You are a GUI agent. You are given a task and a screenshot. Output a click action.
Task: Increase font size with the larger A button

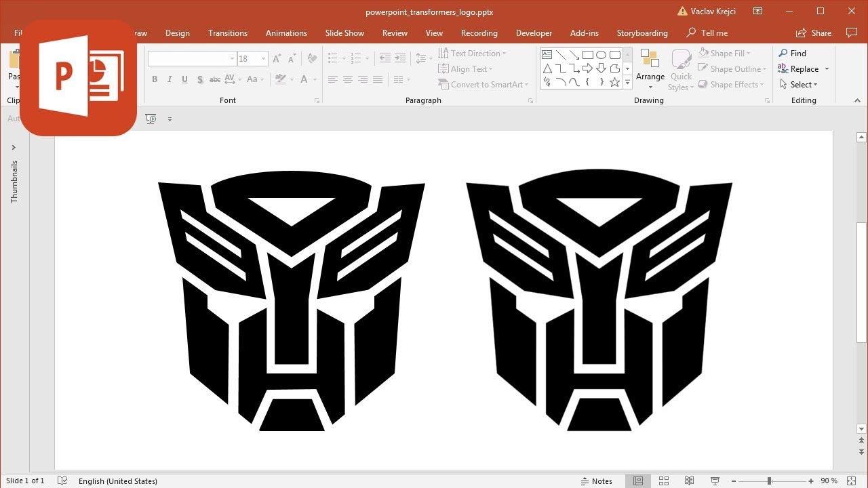277,59
